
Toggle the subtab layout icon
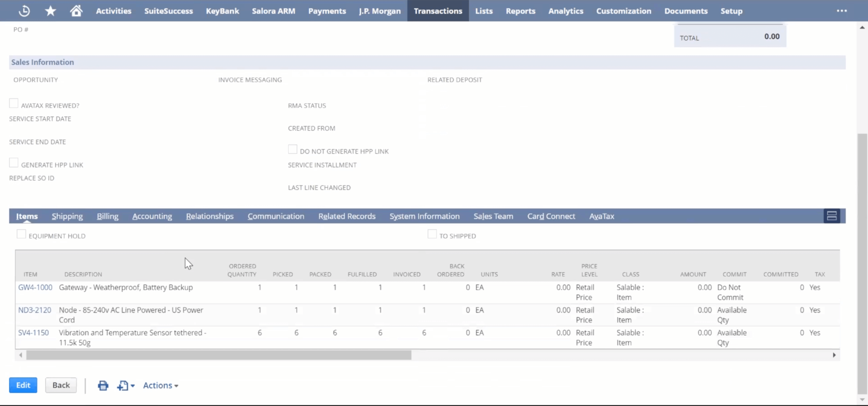point(831,216)
